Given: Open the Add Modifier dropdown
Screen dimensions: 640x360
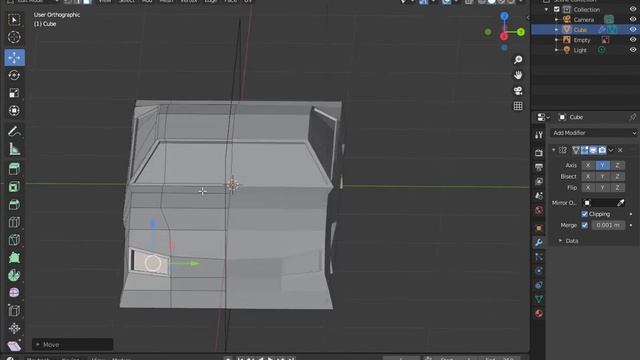Looking at the screenshot, I should pyautogui.click(x=594, y=133).
